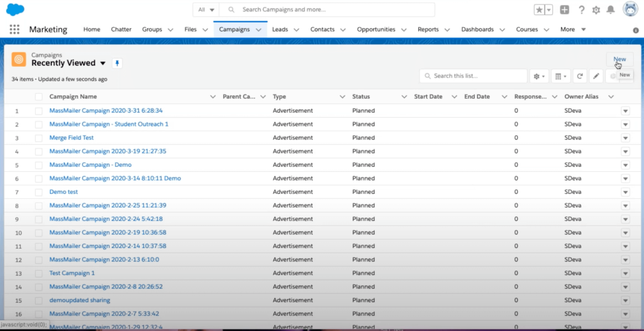Viewport: 644px width, 331px height.
Task: Click the pencil edit list icon
Action: (x=596, y=76)
